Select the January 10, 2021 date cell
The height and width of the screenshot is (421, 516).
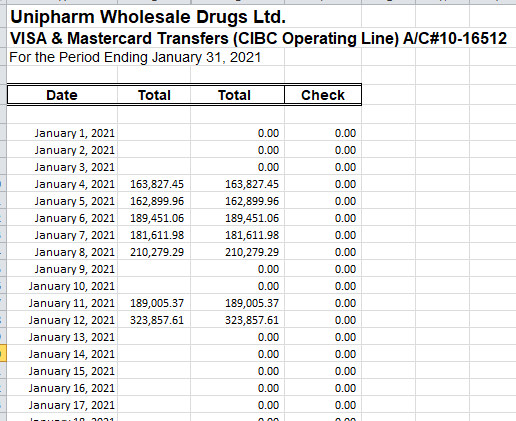(x=62, y=286)
